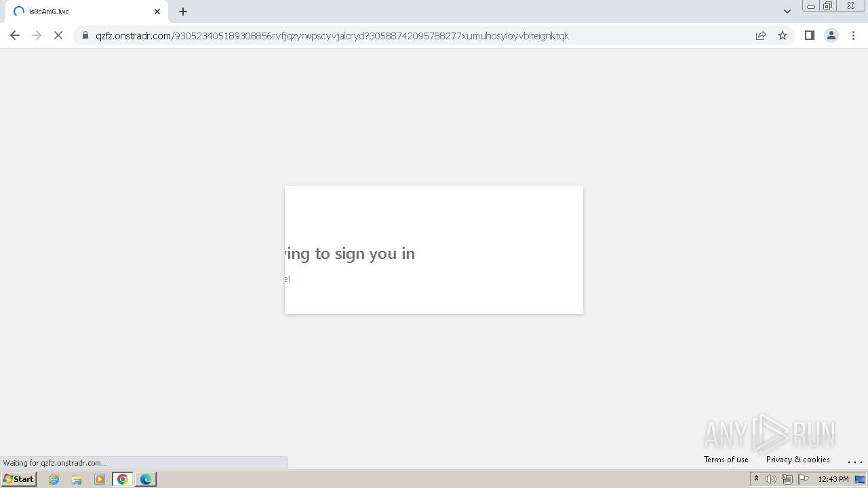View site information lock icon
The width and height of the screenshot is (868, 488).
85,35
